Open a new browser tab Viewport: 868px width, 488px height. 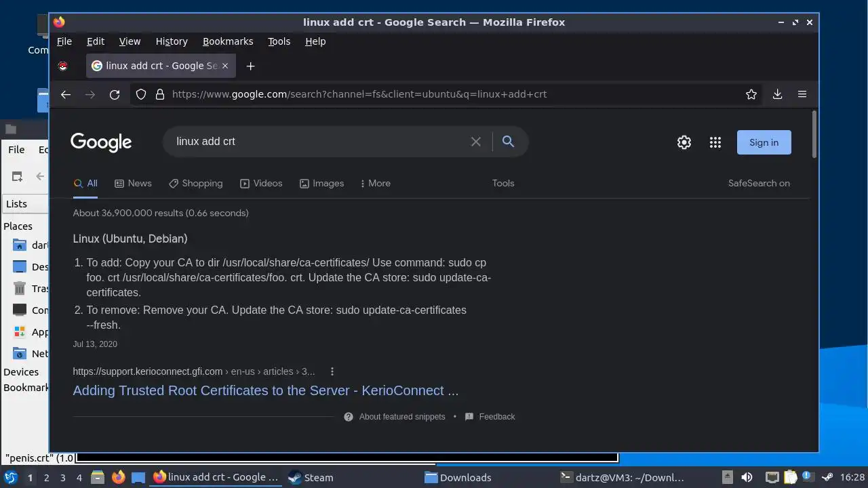(x=251, y=66)
